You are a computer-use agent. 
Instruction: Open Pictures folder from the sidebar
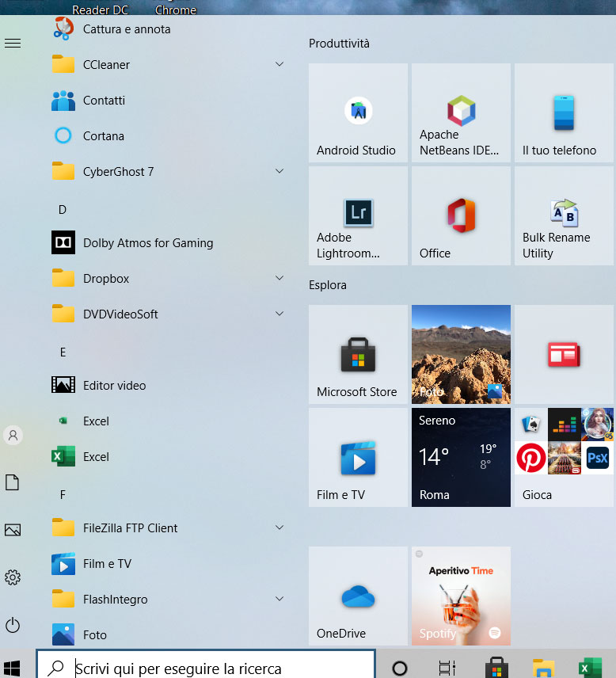pyautogui.click(x=13, y=530)
